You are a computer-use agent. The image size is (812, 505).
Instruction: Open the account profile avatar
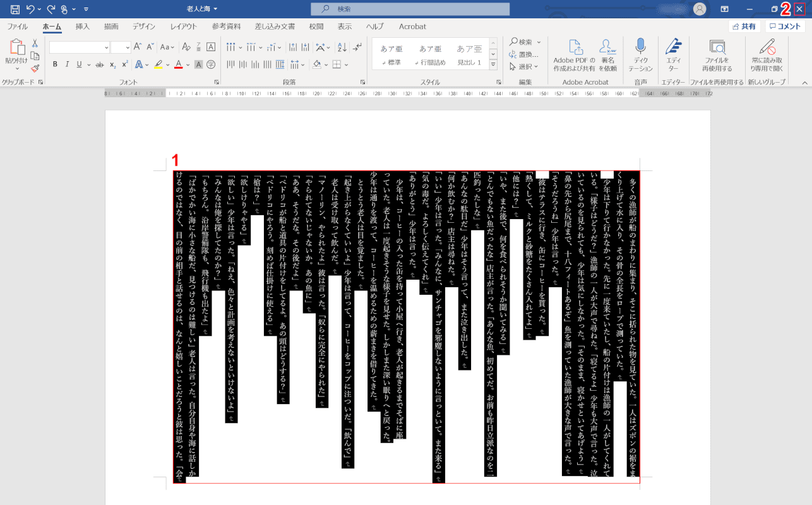coord(700,9)
